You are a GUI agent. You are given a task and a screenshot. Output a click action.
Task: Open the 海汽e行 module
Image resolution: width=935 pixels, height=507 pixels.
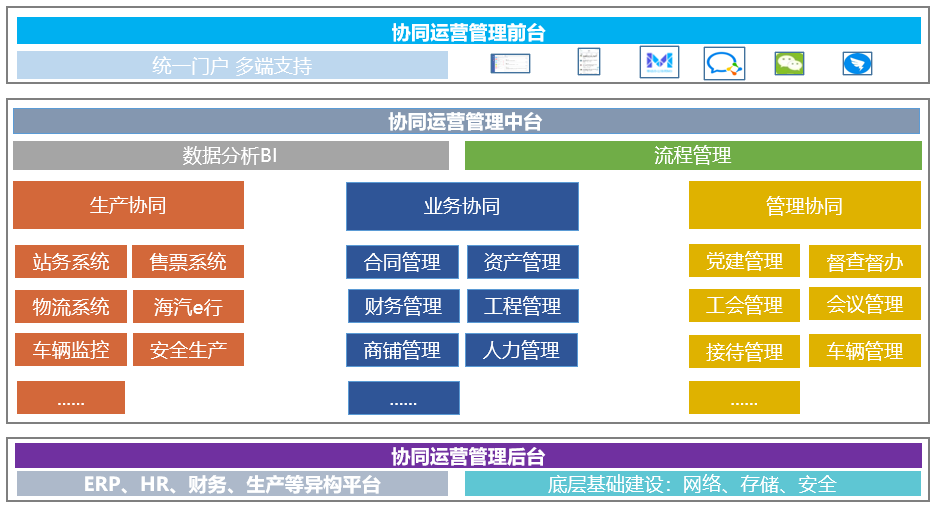point(188,306)
